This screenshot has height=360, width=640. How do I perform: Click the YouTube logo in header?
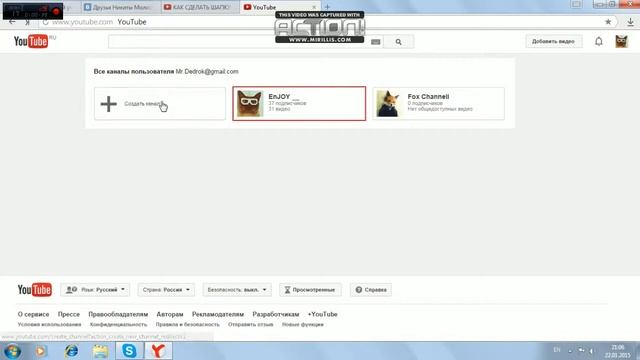pos(31,41)
